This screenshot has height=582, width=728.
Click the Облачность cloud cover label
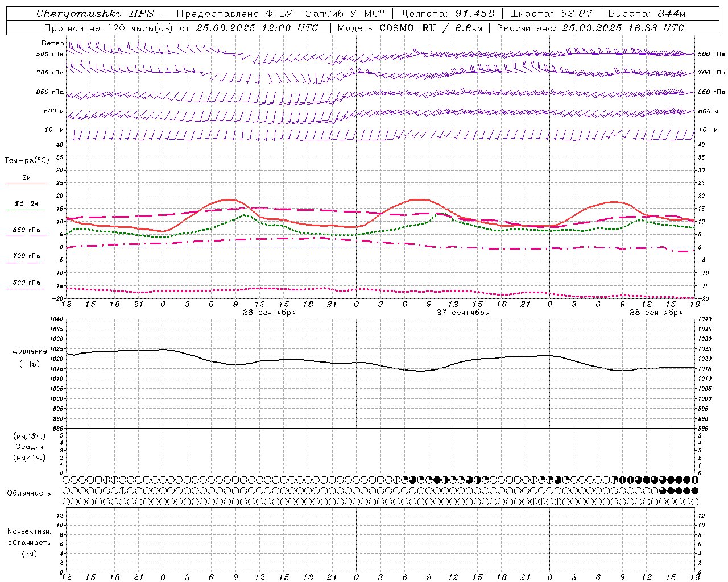coord(29,493)
